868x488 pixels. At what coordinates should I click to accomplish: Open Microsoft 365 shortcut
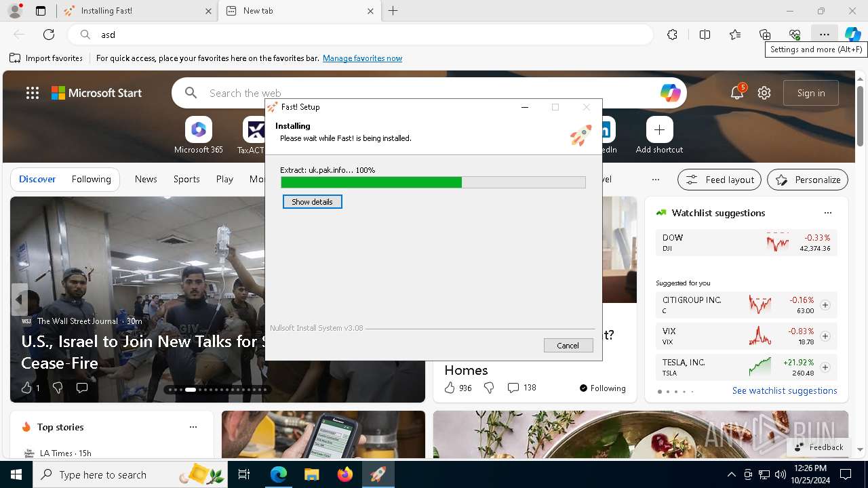pos(199,136)
